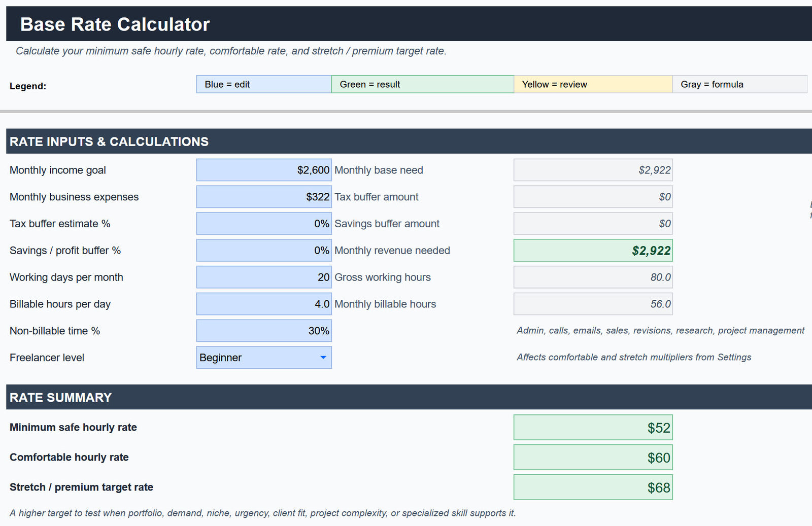Select the Stretch premium target rate $68 cell
Image resolution: width=812 pixels, height=526 pixels.
pos(593,487)
